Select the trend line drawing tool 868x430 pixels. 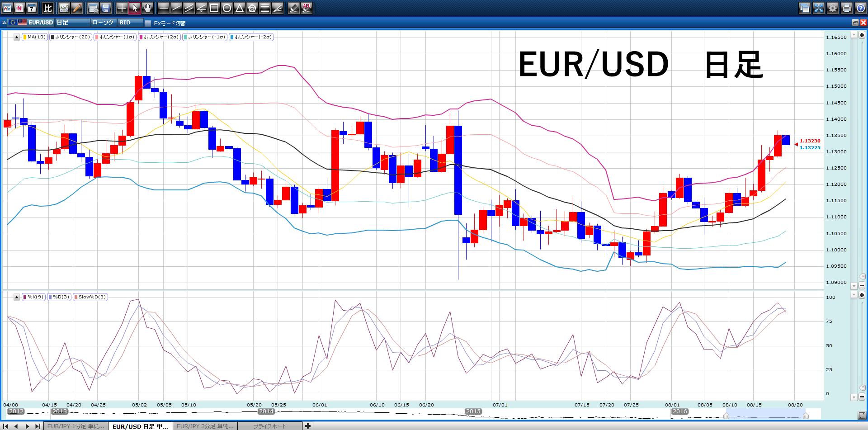176,8
